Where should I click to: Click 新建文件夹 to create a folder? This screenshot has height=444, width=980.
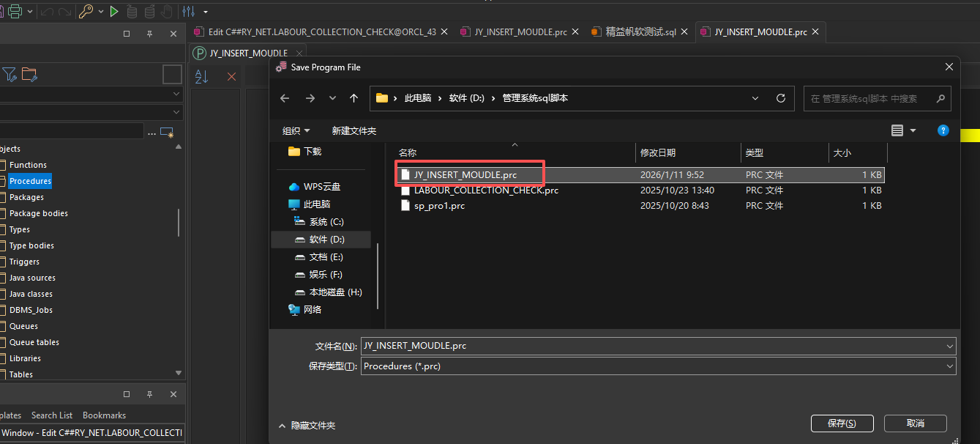pyautogui.click(x=354, y=130)
